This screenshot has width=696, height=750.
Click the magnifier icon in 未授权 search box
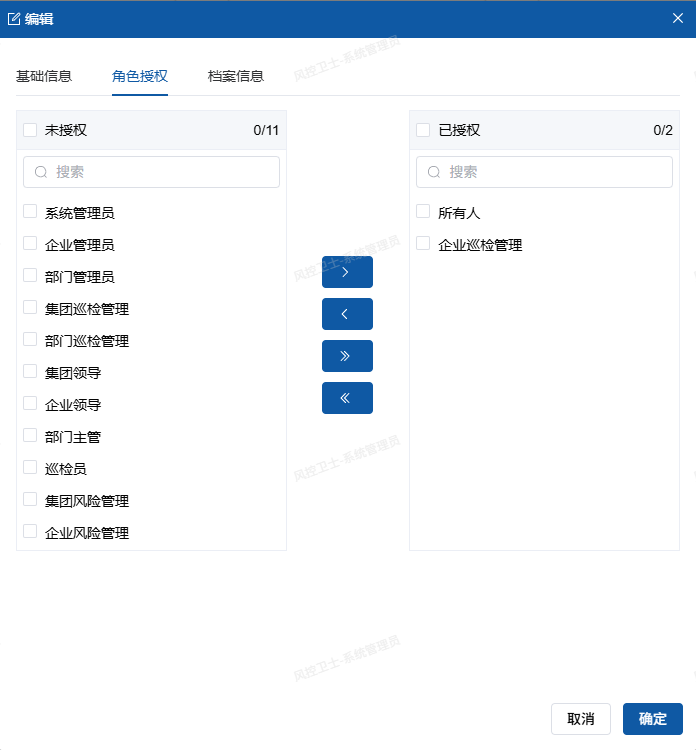[x=41, y=172]
